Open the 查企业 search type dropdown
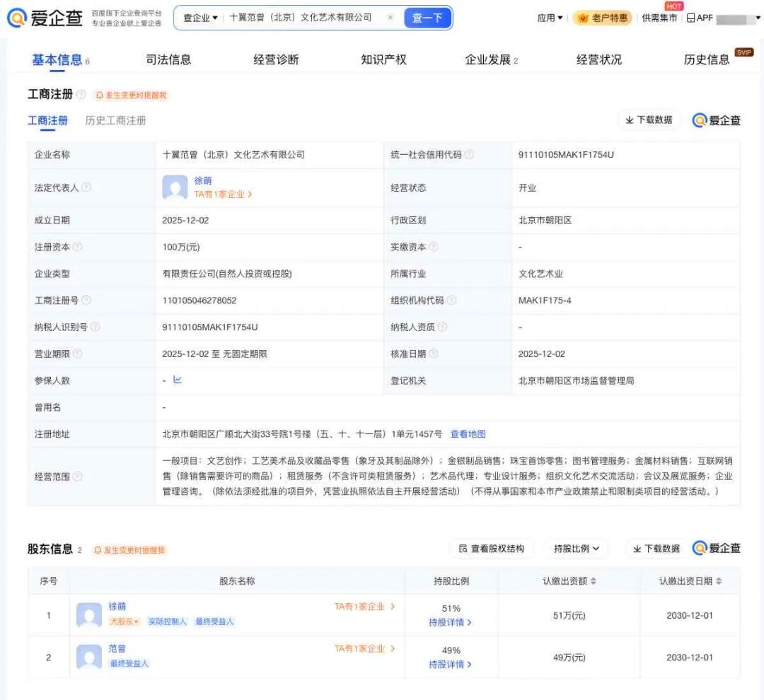Viewport: 764px width, 700px height. click(200, 18)
